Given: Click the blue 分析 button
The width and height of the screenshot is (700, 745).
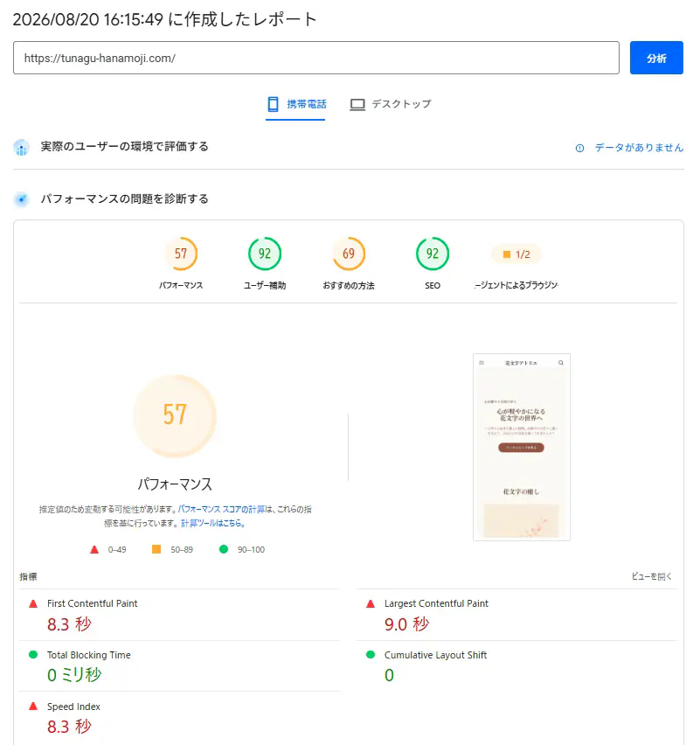Looking at the screenshot, I should coord(655,58).
